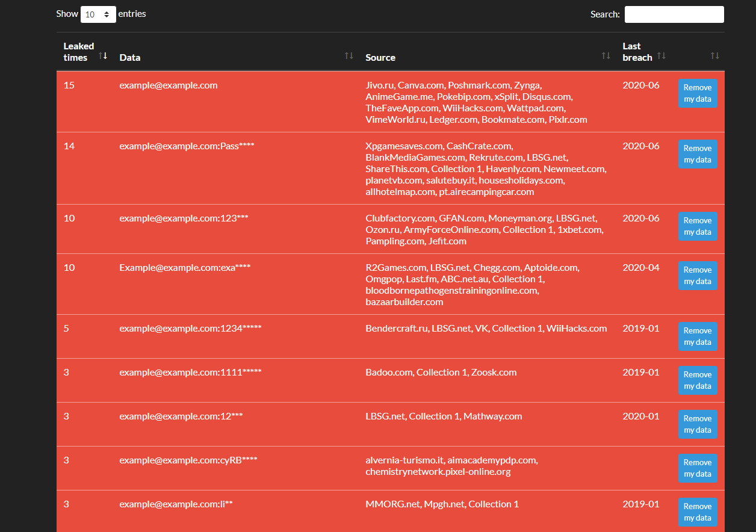Select the example@example.com:123*** data cell
756x532 pixels.
click(x=184, y=218)
